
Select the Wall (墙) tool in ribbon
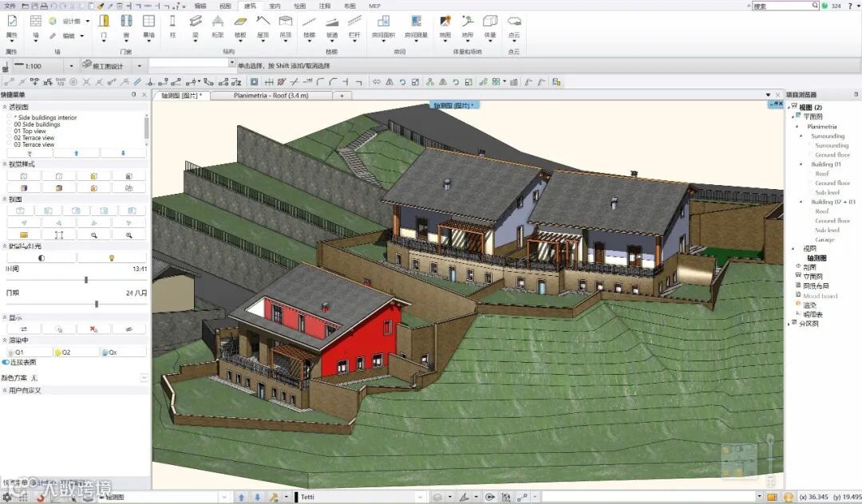tap(36, 27)
